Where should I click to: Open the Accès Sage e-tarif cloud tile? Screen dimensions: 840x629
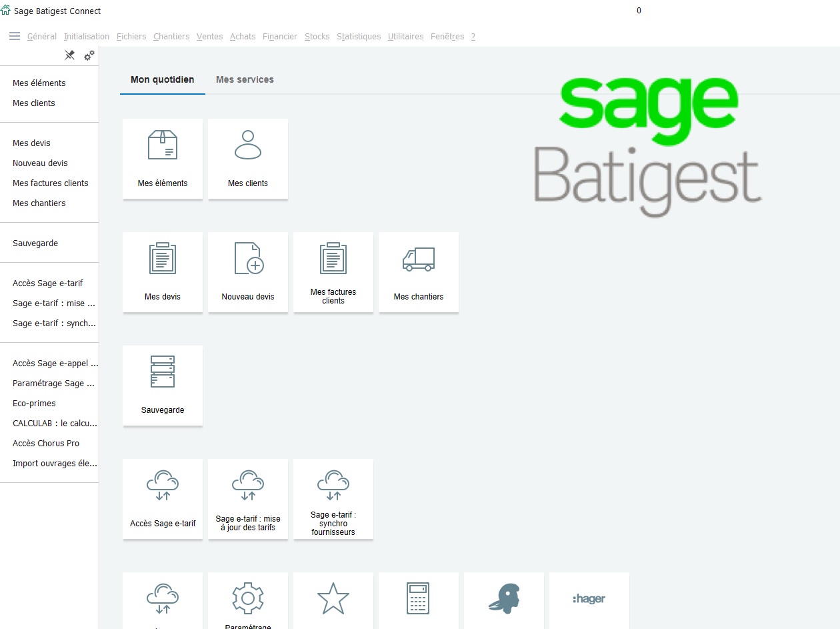click(163, 499)
